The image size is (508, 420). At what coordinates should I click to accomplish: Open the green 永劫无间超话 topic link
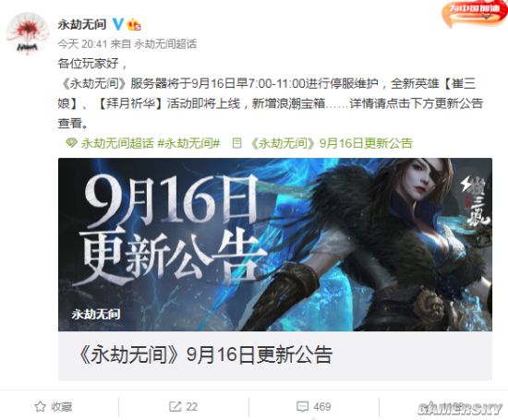tap(117, 143)
